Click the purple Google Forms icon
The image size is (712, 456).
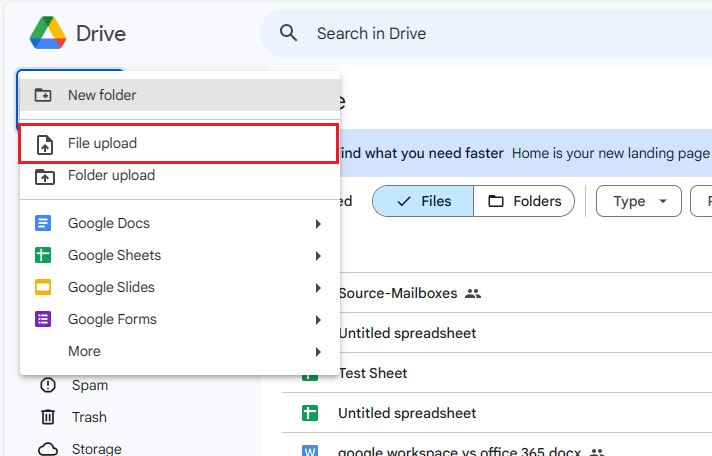point(43,319)
